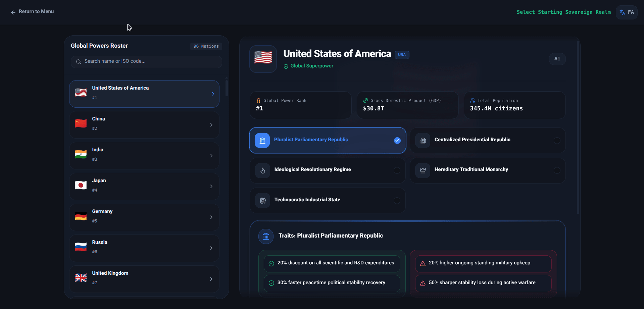Click the building icon for Centralized Presidential Republic
The width and height of the screenshot is (644, 309).
[x=423, y=141]
